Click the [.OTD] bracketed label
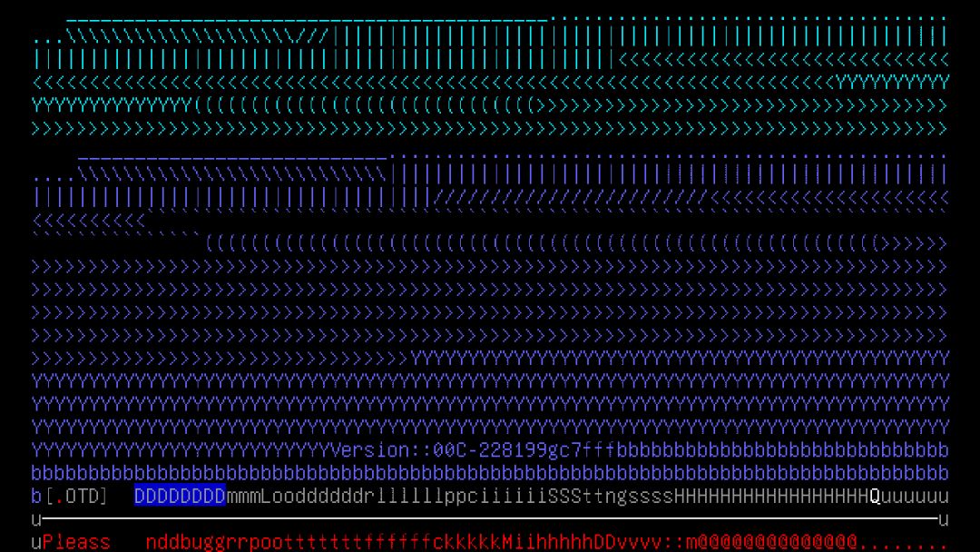This screenshot has width=980, height=552. tap(76, 497)
